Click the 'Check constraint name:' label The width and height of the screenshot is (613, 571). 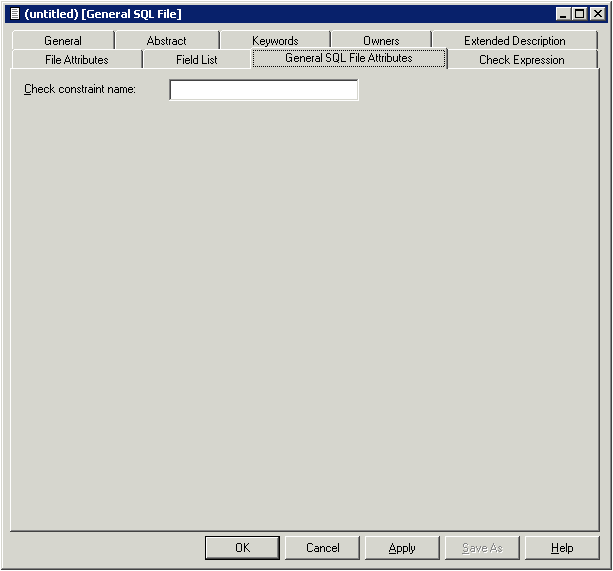coord(80,90)
